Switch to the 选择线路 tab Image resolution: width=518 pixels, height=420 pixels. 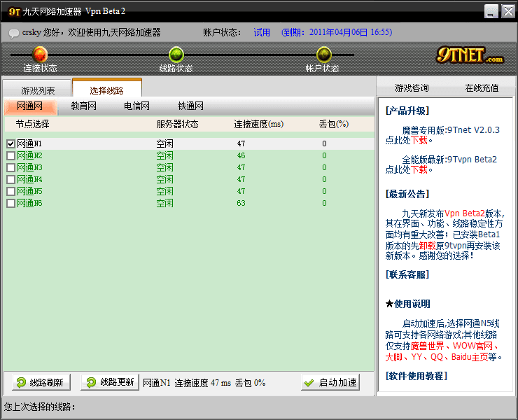click(x=106, y=88)
